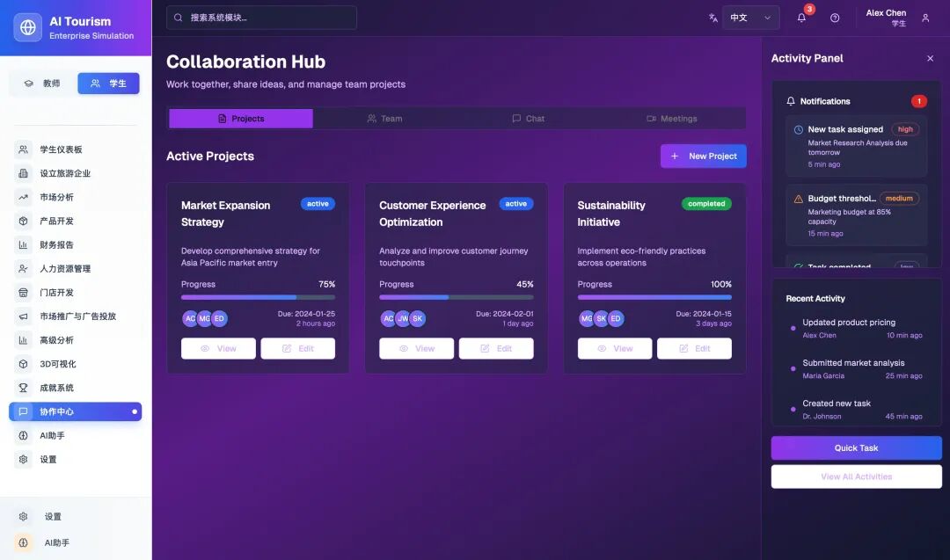
Task: Click the SK avatar on Customer Experience card
Action: 418,318
